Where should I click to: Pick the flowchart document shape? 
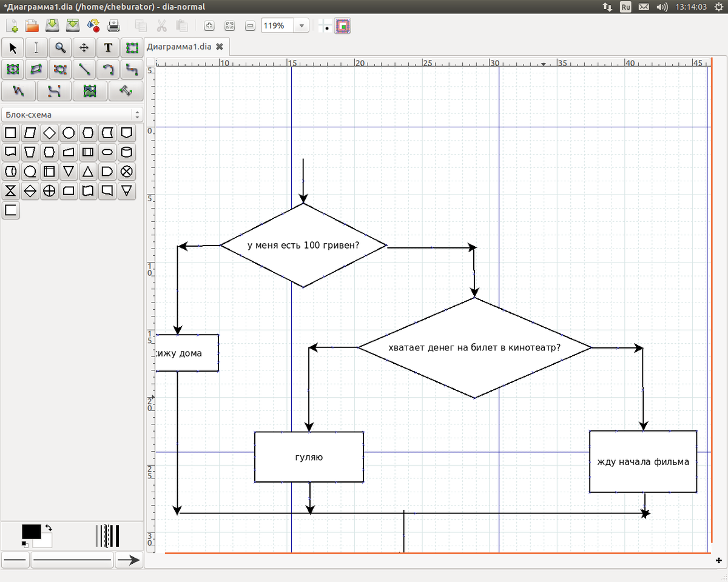10,152
